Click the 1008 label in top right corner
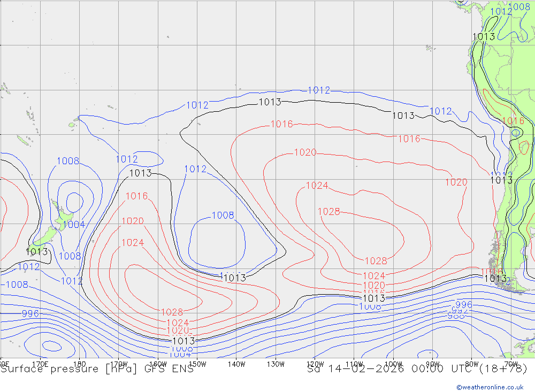Image resolution: width=535 pixels, height=392 pixels. pyautogui.click(x=519, y=7)
